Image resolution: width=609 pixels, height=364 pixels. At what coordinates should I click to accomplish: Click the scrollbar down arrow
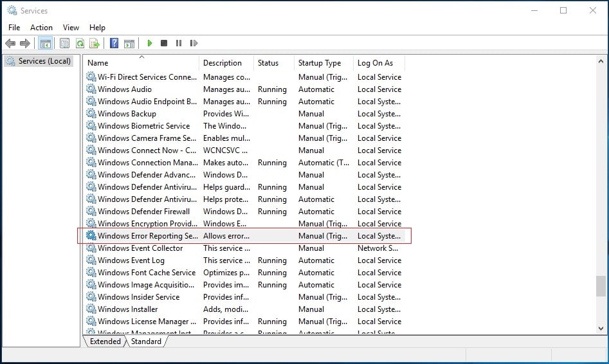tap(601, 328)
